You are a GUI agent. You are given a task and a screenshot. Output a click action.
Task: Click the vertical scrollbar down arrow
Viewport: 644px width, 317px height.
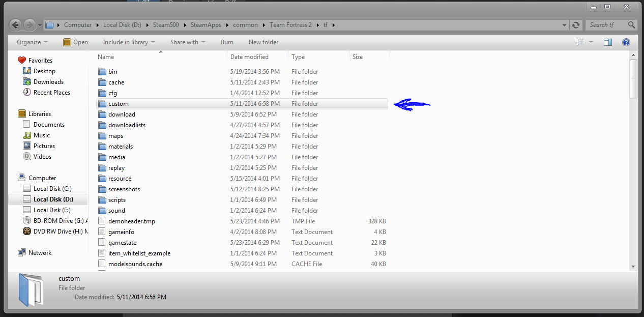633,266
